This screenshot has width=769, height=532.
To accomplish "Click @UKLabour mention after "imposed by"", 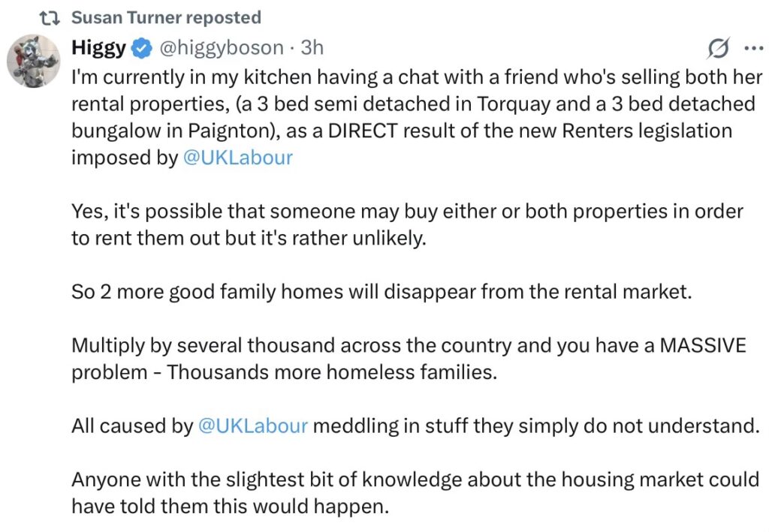I will (238, 158).
